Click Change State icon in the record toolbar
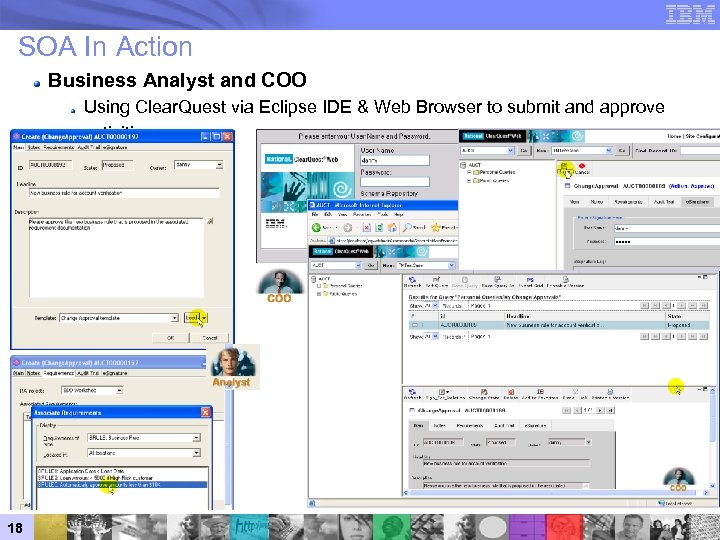The width and height of the screenshot is (720, 540). coord(484,394)
